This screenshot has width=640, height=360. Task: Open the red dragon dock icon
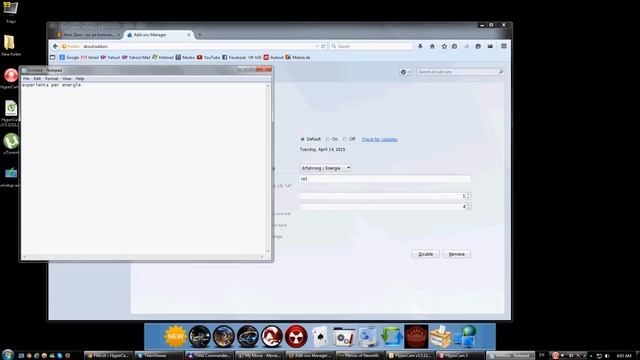coord(272,337)
